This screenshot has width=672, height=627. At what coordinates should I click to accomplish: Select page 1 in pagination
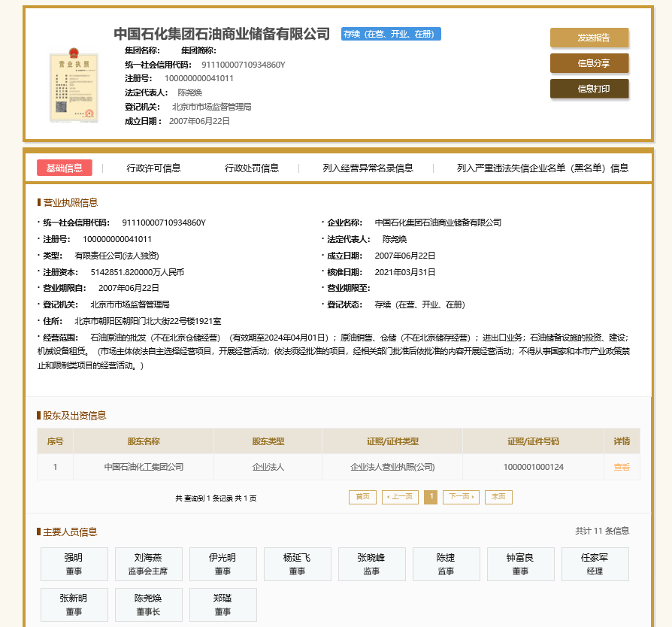point(431,497)
